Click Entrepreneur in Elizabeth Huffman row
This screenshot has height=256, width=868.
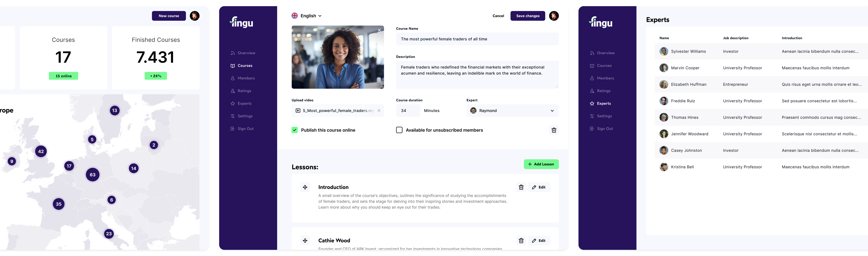point(735,84)
